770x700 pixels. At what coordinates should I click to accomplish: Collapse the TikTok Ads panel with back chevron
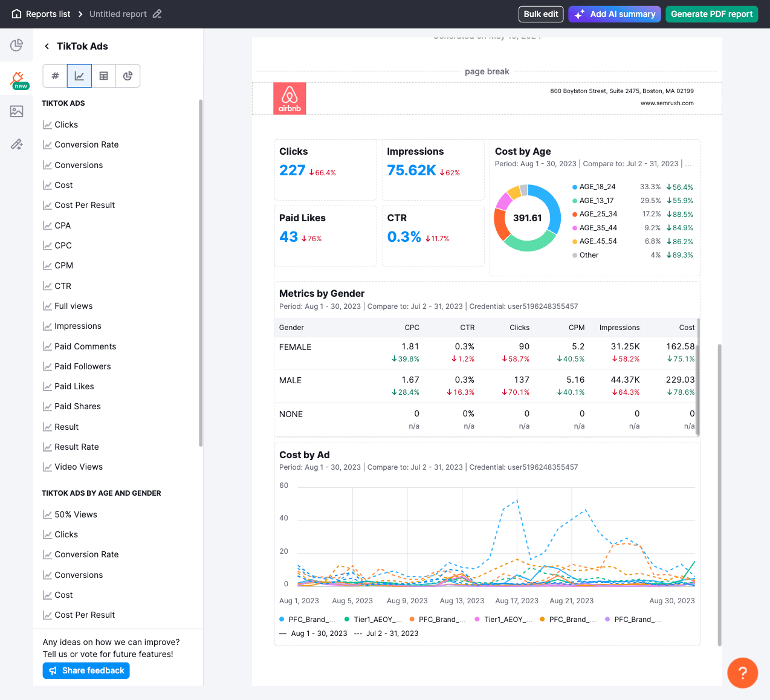point(47,46)
